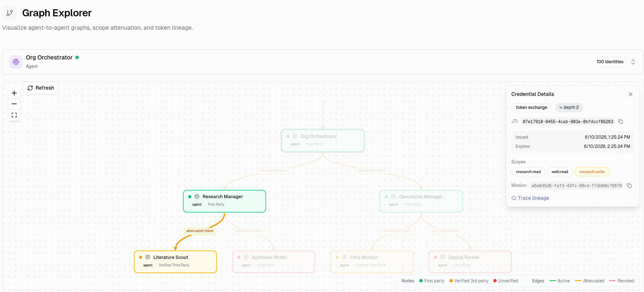Image resolution: width=644 pixels, height=292 pixels.
Task: Click the agent tag on Research Manager
Action: pos(197,204)
